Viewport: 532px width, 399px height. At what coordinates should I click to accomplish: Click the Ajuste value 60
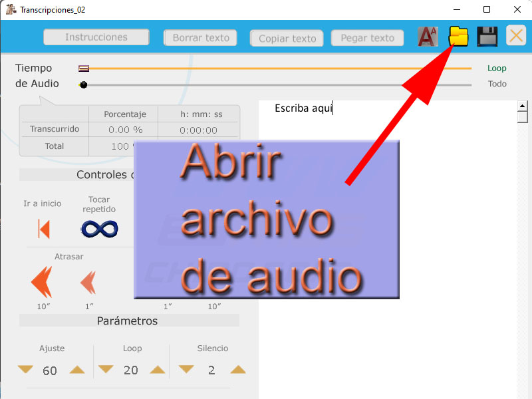(x=49, y=370)
